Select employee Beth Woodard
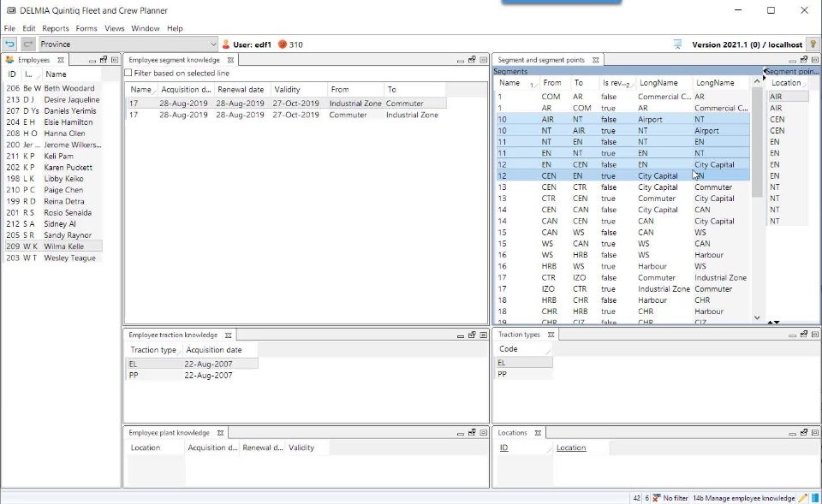Image resolution: width=822 pixels, height=504 pixels. 53,88
